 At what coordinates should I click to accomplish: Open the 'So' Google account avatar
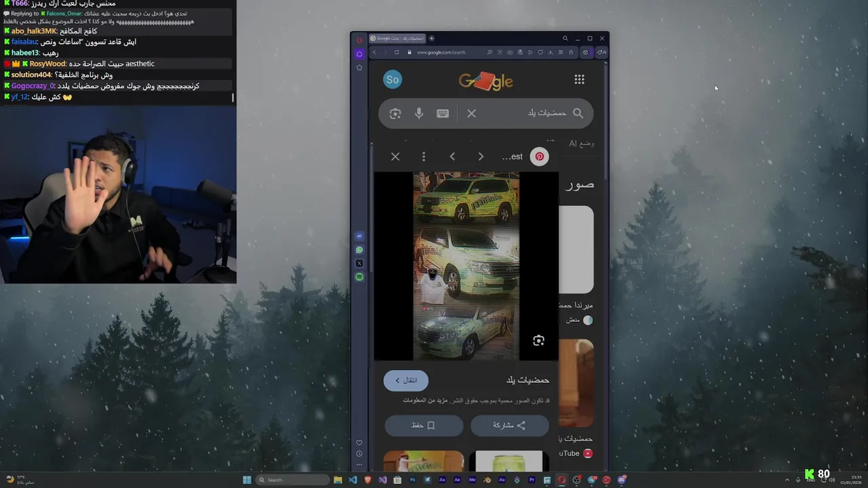393,79
